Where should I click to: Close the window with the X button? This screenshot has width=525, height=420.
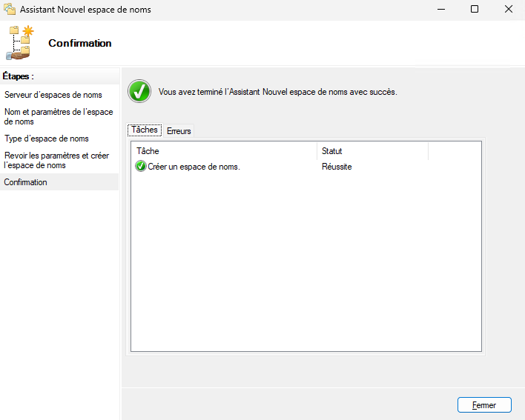point(508,10)
